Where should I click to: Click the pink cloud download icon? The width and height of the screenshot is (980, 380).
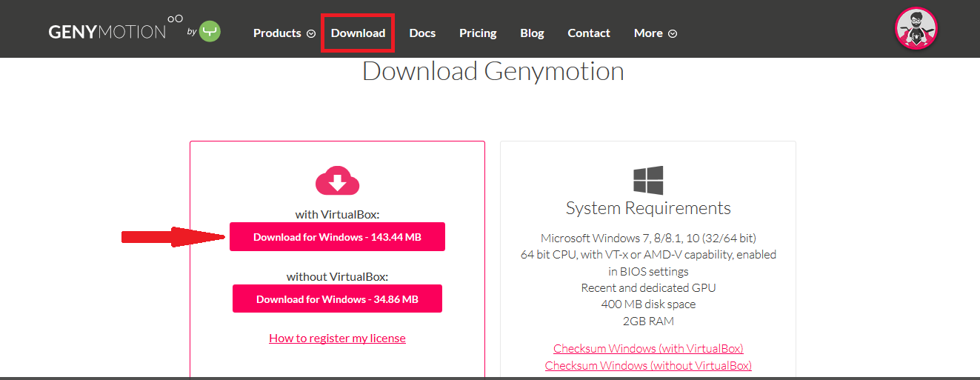[337, 180]
